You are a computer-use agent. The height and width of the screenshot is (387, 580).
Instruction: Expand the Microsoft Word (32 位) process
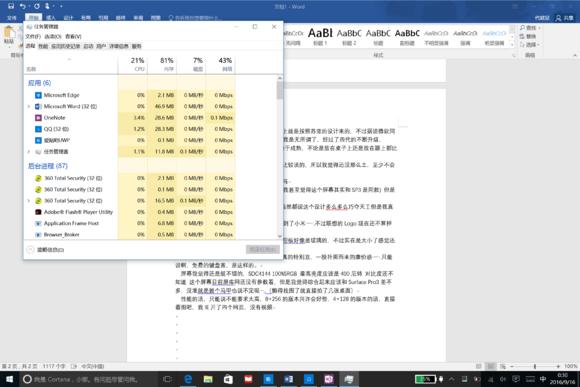29,107
